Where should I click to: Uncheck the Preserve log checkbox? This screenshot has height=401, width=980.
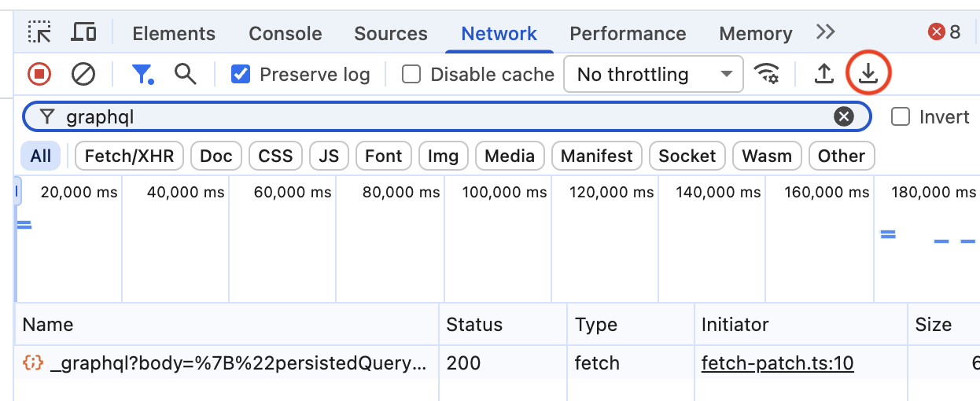241,75
